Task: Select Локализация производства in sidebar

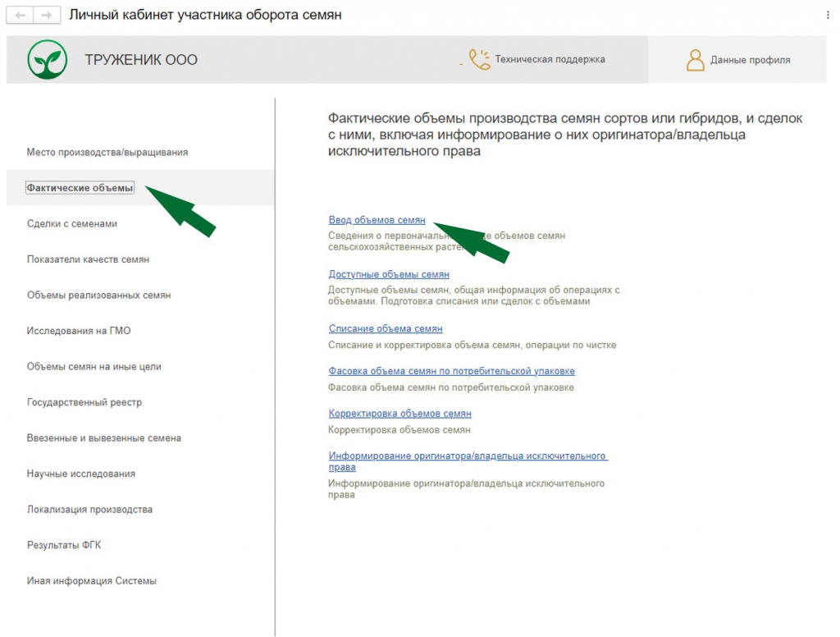Action: tap(89, 510)
